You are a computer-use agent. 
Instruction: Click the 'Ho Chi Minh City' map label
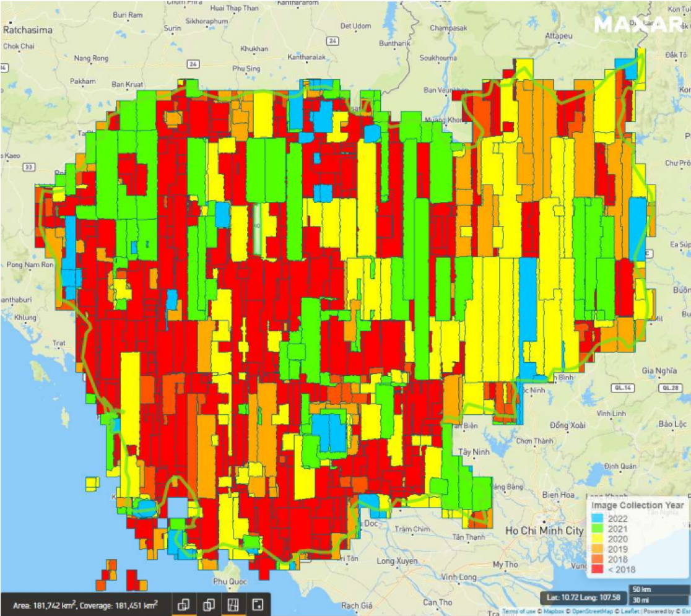coord(544,531)
